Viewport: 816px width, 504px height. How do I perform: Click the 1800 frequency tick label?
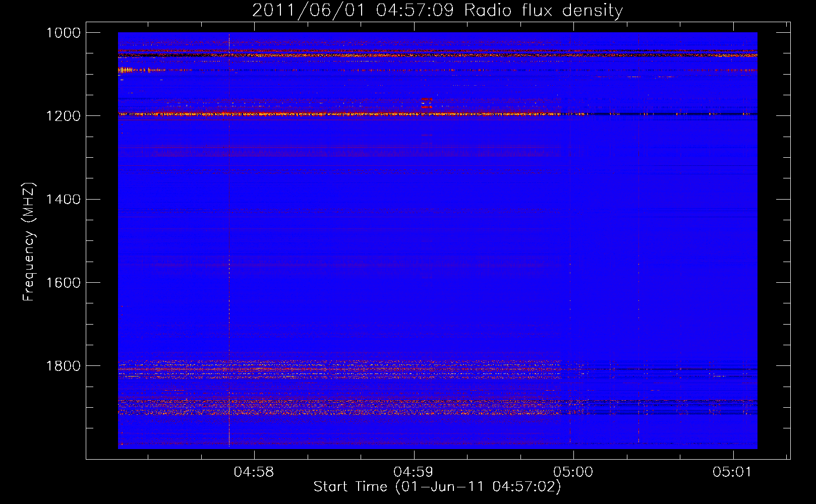point(64,366)
